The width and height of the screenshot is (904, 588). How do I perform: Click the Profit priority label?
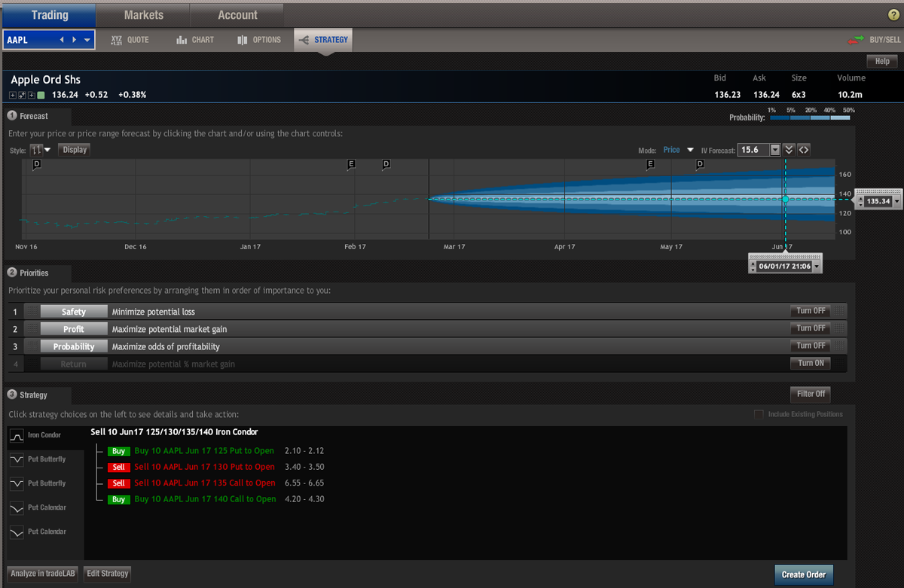[x=74, y=329]
